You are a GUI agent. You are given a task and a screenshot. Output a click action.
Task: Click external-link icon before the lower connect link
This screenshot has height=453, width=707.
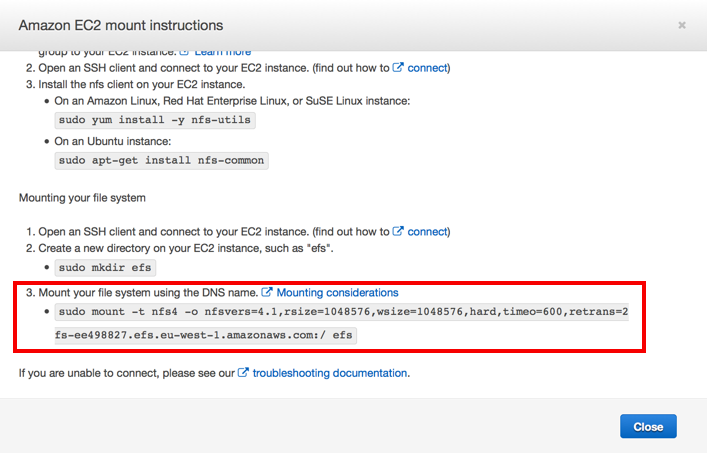pos(398,231)
